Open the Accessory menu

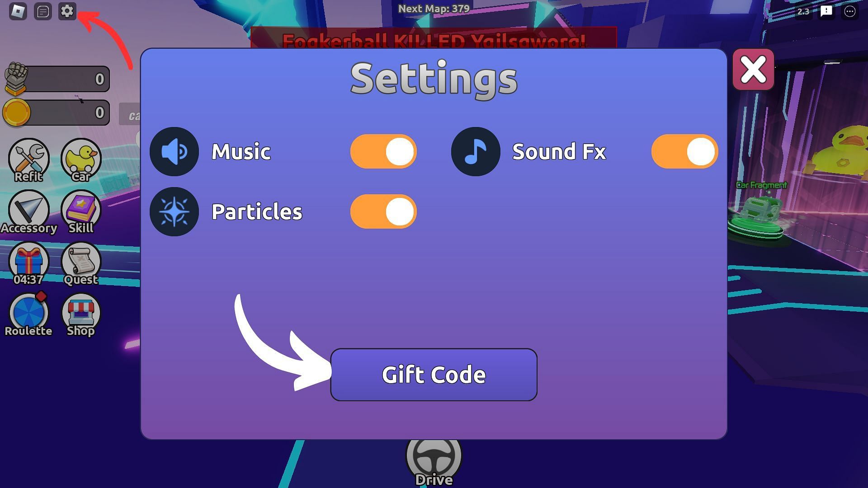click(28, 211)
